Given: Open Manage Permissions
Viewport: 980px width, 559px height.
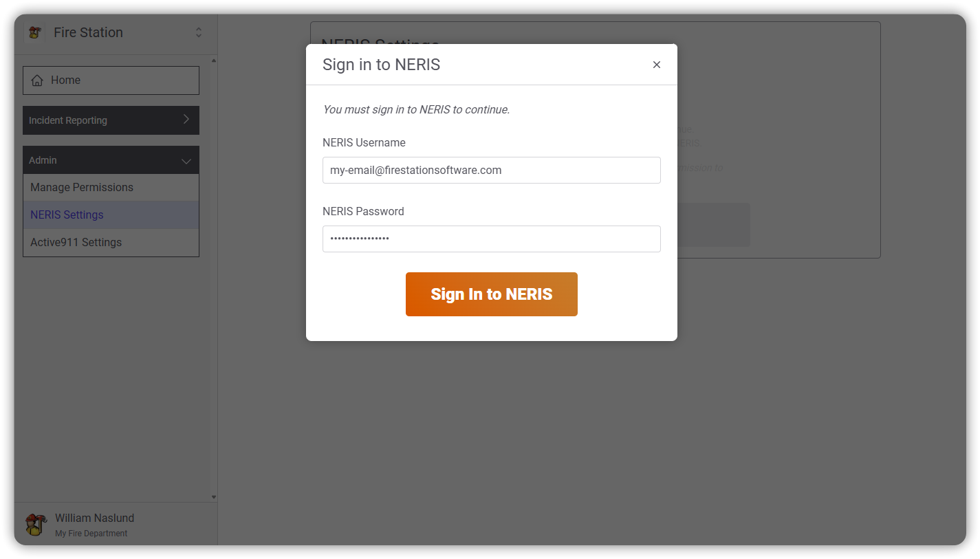Looking at the screenshot, I should [82, 187].
